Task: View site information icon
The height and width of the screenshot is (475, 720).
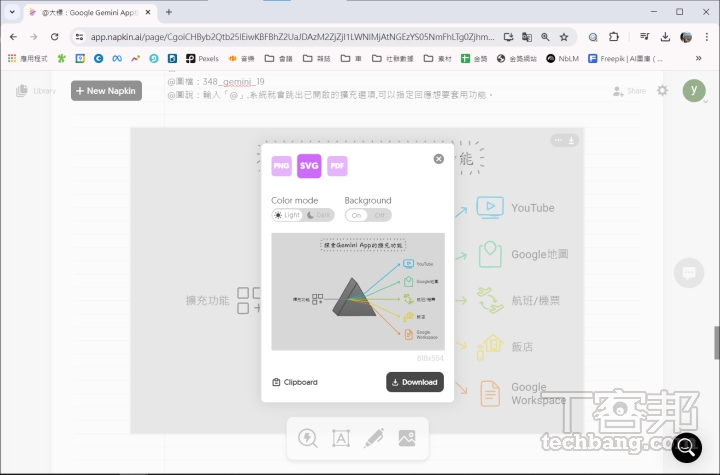Action: (x=79, y=37)
